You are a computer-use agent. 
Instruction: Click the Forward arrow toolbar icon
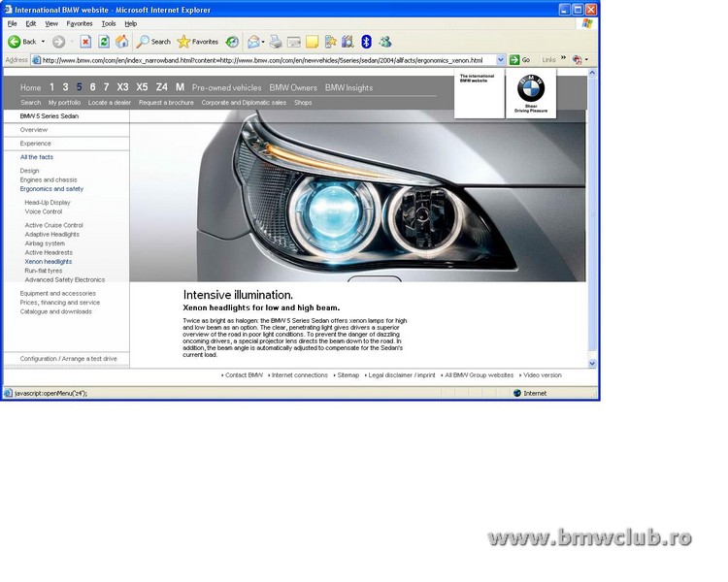[x=58, y=42]
